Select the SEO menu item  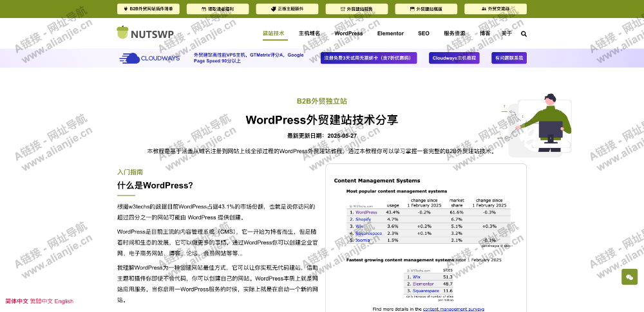click(x=424, y=33)
